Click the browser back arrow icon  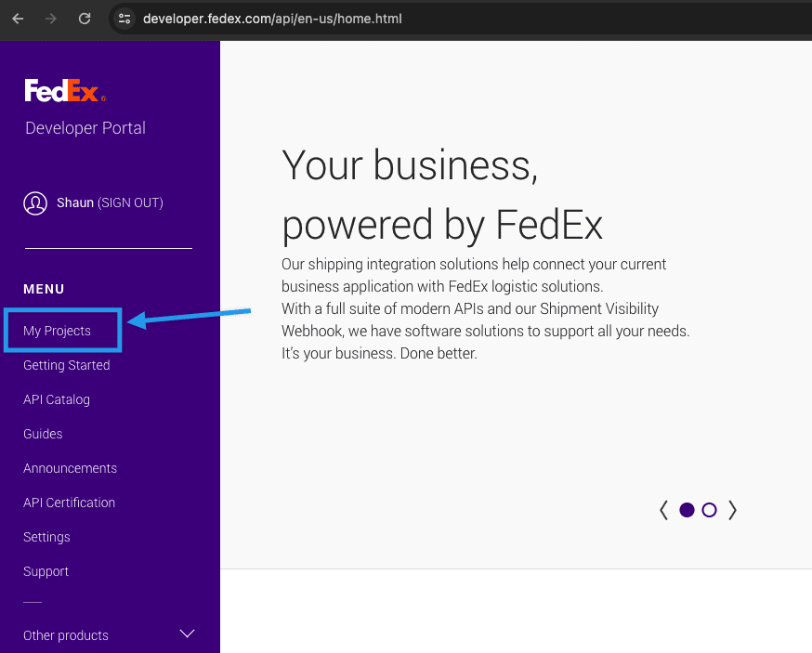tap(17, 18)
